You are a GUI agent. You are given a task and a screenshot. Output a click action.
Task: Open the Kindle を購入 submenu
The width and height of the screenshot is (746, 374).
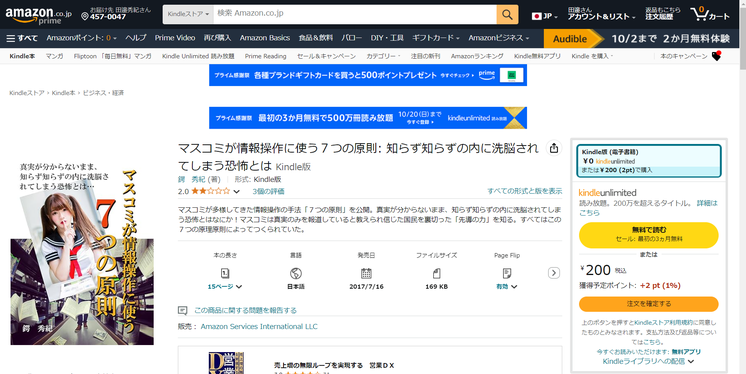[591, 56]
